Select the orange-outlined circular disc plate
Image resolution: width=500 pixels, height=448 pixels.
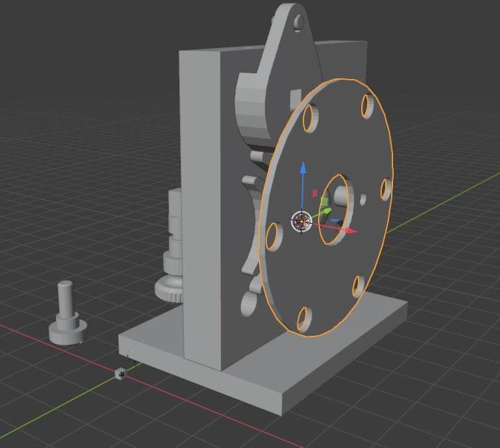point(326,208)
